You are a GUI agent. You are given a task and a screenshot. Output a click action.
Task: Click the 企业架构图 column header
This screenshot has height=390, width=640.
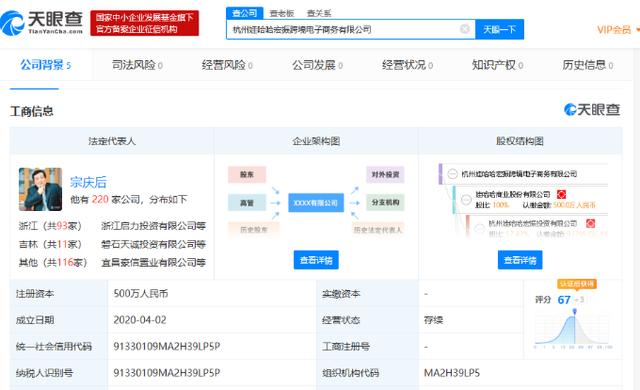[x=316, y=141]
